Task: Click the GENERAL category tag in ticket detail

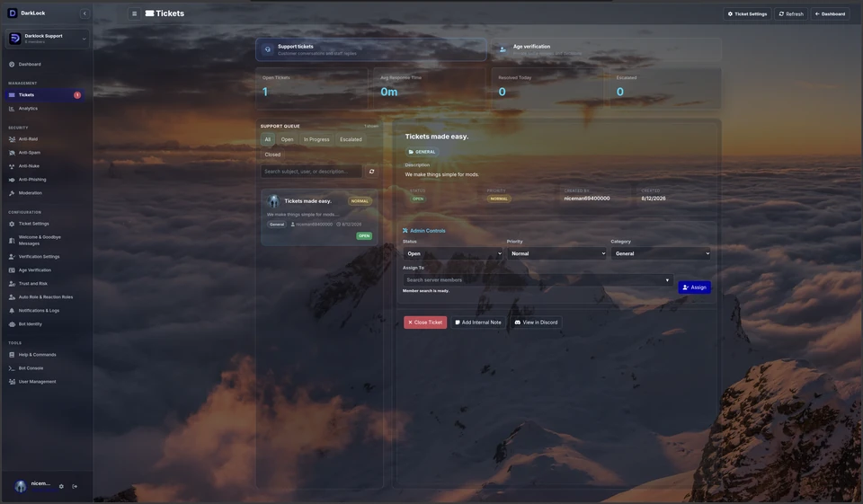Action: pyautogui.click(x=422, y=152)
